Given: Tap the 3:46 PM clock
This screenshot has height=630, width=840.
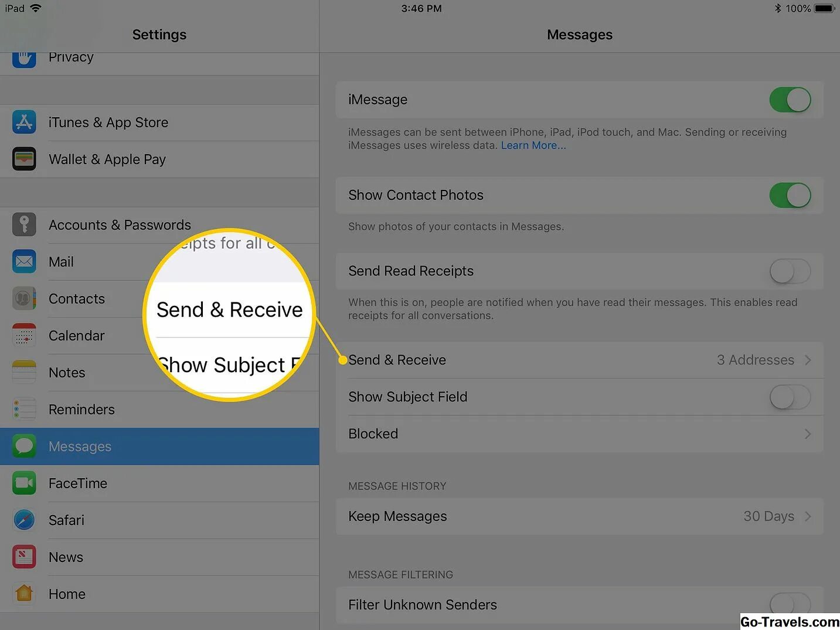Looking at the screenshot, I should point(421,8).
